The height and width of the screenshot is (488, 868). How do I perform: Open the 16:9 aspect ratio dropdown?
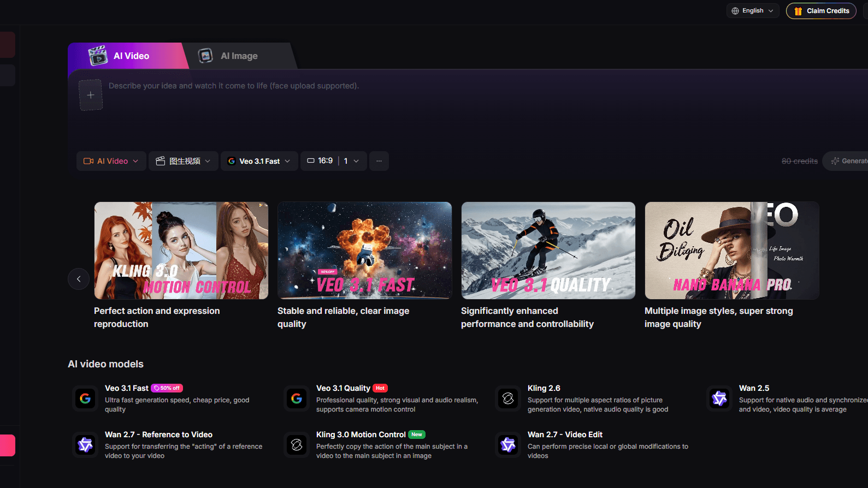coord(333,161)
